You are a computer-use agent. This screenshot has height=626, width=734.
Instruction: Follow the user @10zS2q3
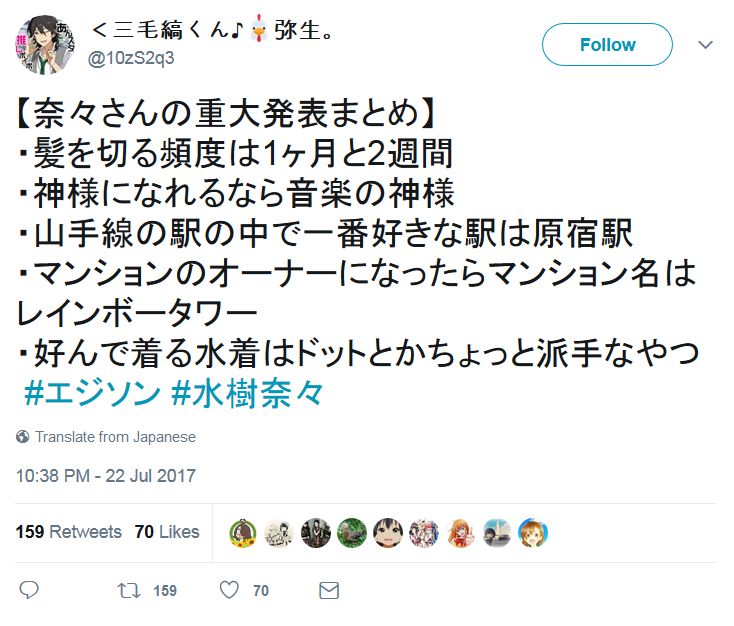point(607,44)
